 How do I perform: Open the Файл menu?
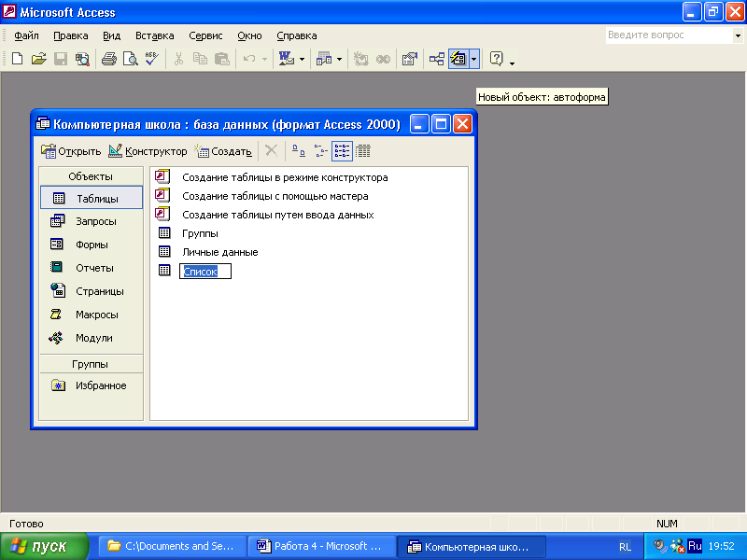[x=26, y=35]
